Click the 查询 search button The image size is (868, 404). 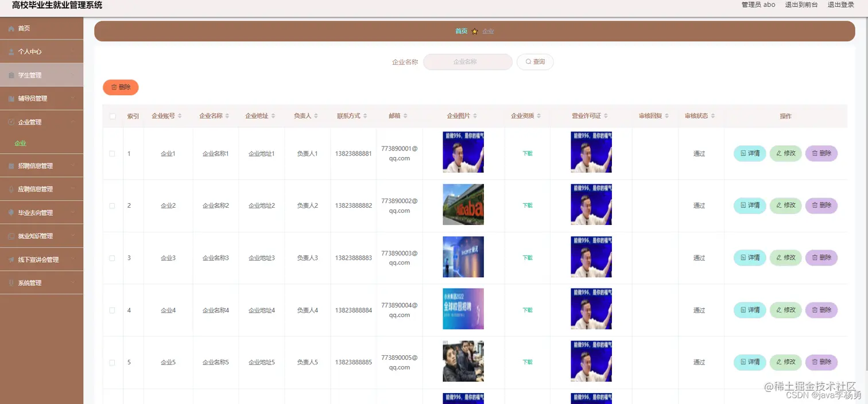pos(535,62)
